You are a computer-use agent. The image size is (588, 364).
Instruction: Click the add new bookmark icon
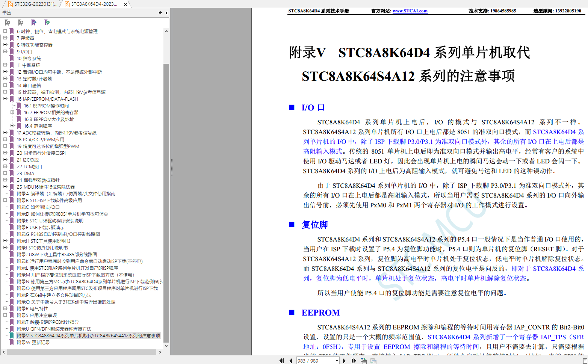click(x=21, y=23)
